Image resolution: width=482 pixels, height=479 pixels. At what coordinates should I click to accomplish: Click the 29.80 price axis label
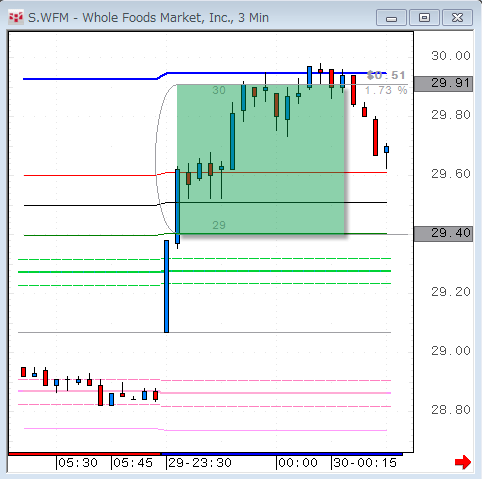[x=451, y=115]
